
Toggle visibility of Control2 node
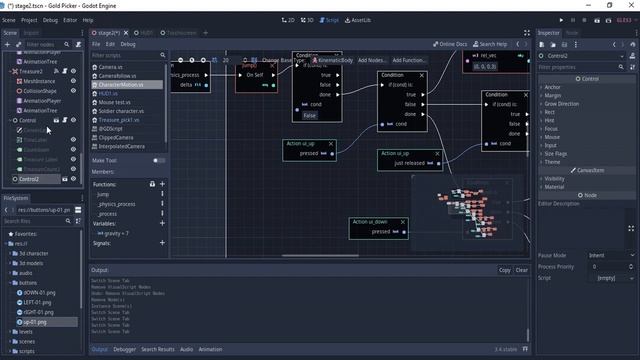click(73, 179)
